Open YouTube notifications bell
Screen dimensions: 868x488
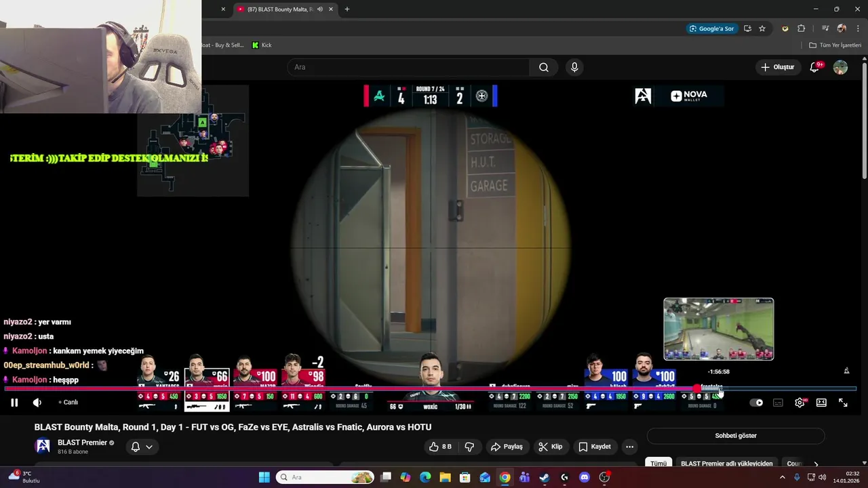point(816,67)
